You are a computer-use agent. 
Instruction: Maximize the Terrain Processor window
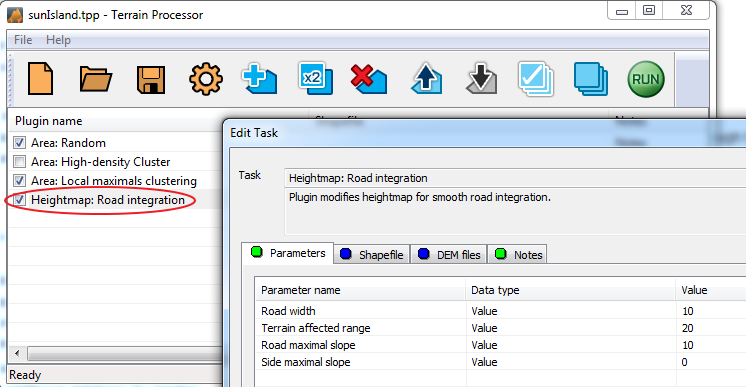pos(649,10)
